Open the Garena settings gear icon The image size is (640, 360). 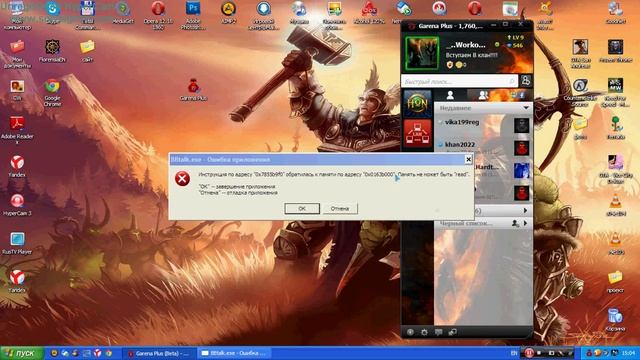424,332
